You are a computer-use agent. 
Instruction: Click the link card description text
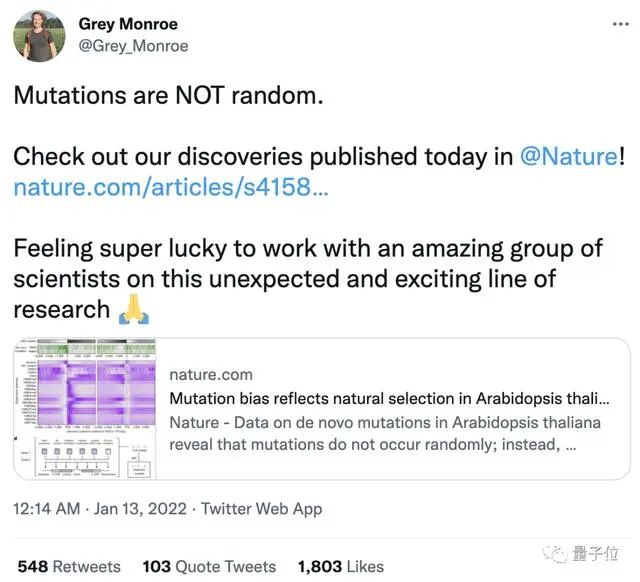pyautogui.click(x=385, y=433)
